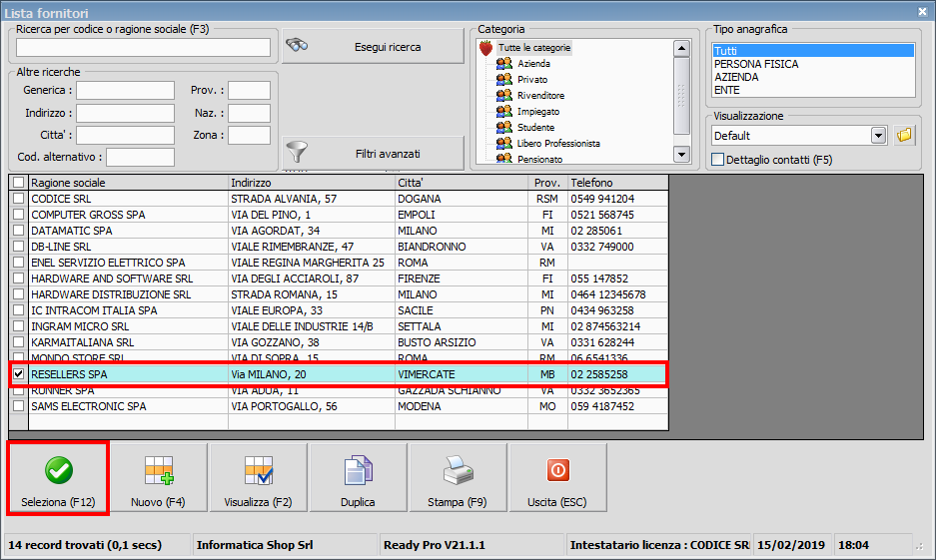This screenshot has height=560, width=936.
Task: Uncheck the RESELLERS SPA checkbox
Action: click(19, 374)
